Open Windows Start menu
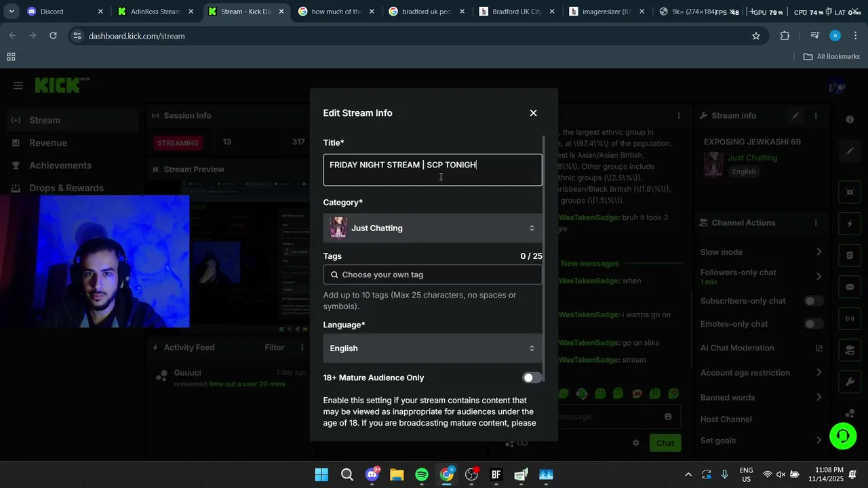 click(321, 474)
